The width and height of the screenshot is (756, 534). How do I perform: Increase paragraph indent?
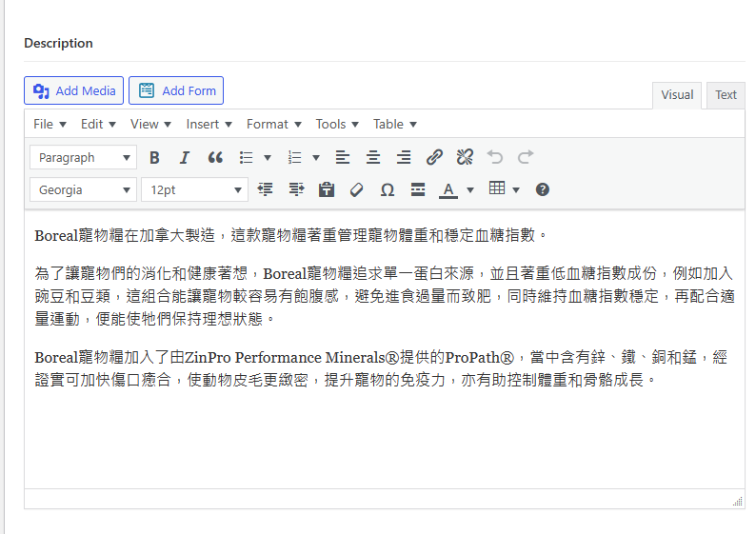[x=296, y=189]
